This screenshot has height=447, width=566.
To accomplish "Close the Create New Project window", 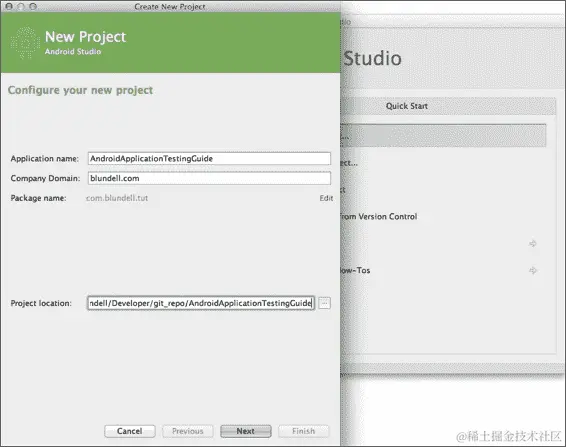I will (9, 6).
